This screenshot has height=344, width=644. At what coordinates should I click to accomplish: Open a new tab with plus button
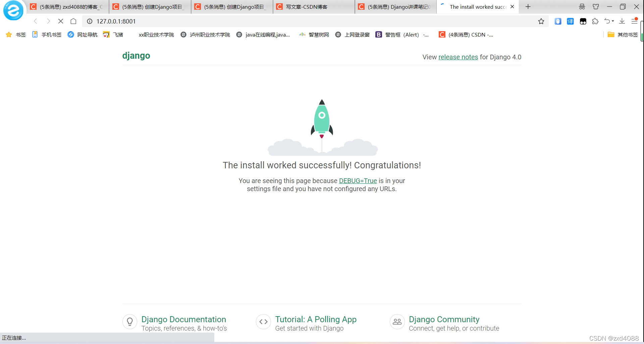pos(528,7)
